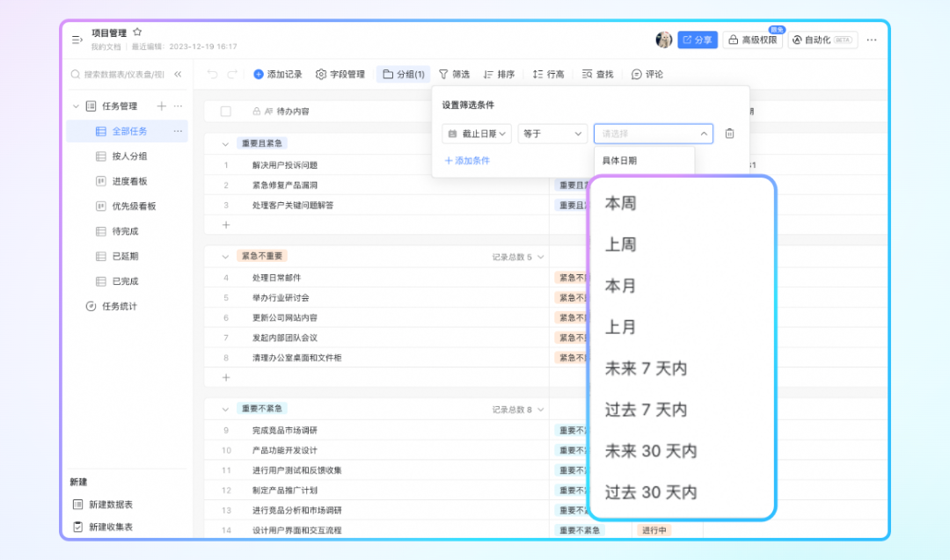Click the user avatar in header
The height and width of the screenshot is (560, 950).
pos(664,40)
